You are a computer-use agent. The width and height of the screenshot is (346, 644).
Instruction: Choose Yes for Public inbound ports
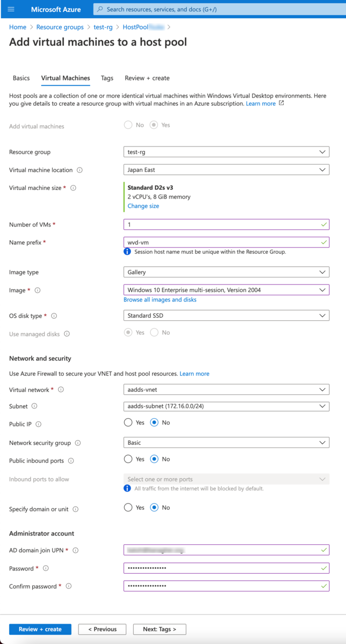(x=128, y=459)
